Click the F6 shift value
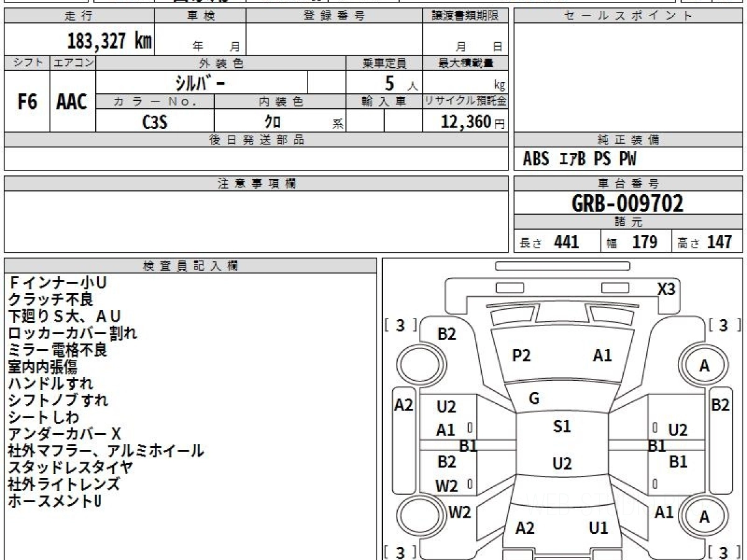 tap(27, 101)
